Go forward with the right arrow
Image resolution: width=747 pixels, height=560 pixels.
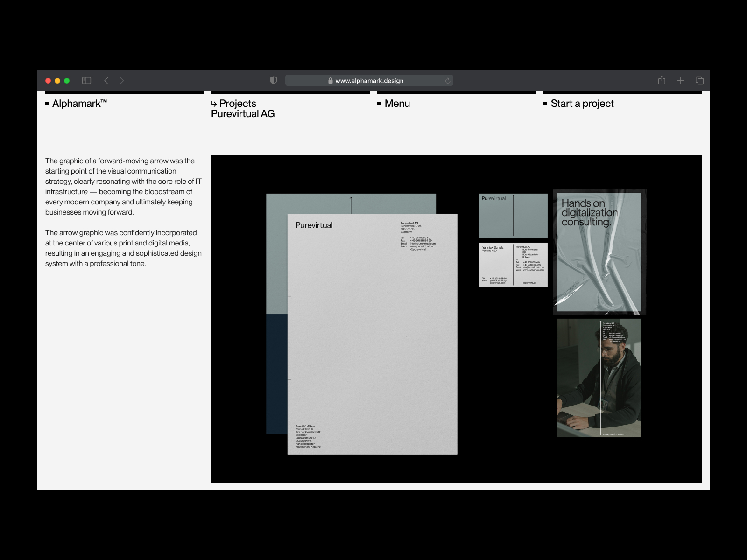pyautogui.click(x=122, y=81)
